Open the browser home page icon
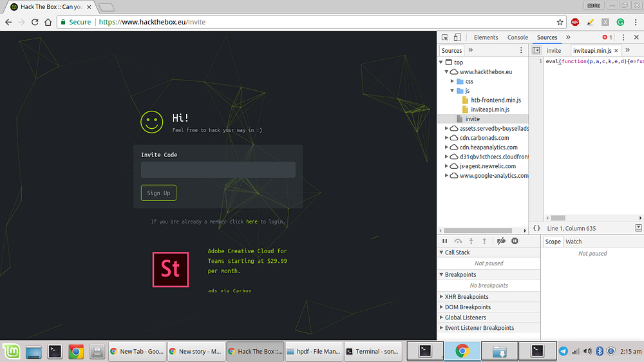644x362 pixels. coord(48,22)
